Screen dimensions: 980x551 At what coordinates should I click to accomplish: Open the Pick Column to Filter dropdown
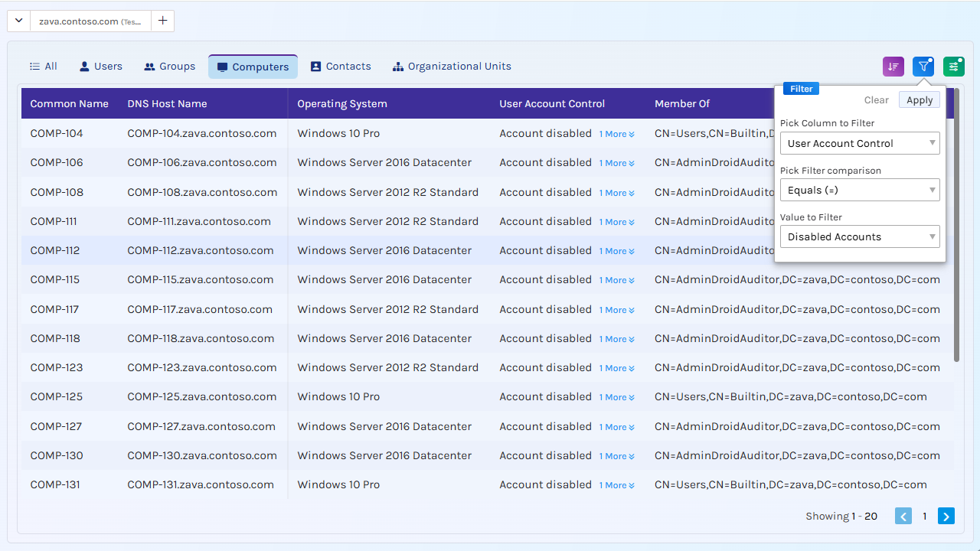point(859,143)
